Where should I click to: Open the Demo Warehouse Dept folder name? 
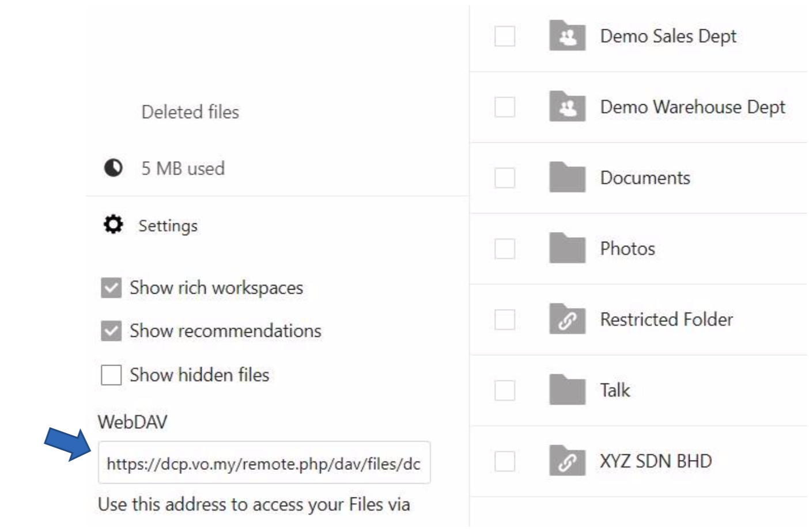click(x=692, y=107)
